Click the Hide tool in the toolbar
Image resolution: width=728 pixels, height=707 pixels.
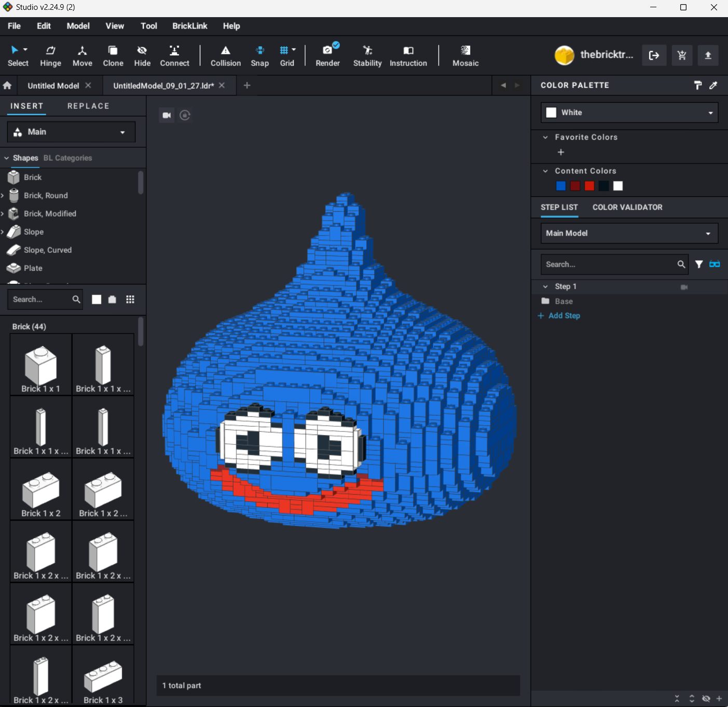pos(142,56)
